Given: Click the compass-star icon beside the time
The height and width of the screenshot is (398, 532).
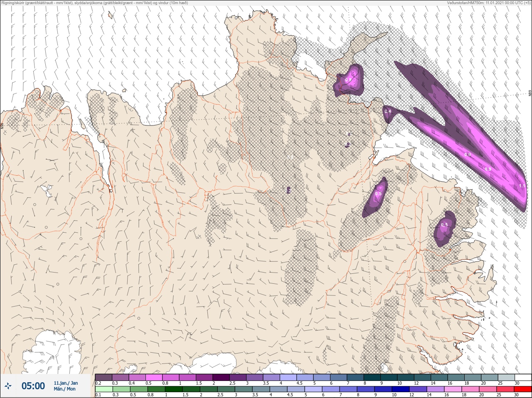Looking at the screenshot, I should point(8,386).
